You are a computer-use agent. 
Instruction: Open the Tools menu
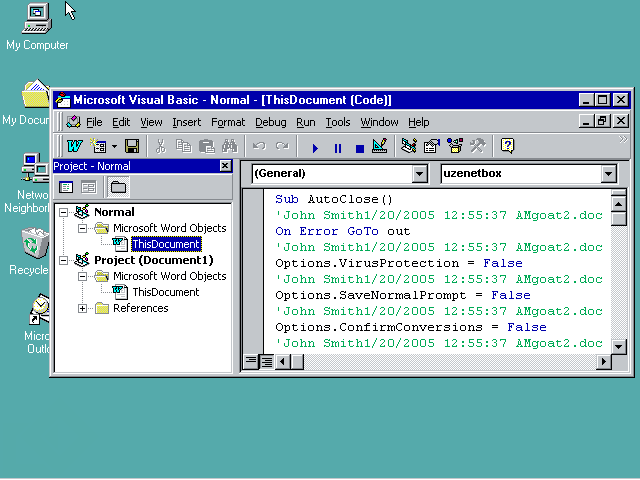pos(338,122)
